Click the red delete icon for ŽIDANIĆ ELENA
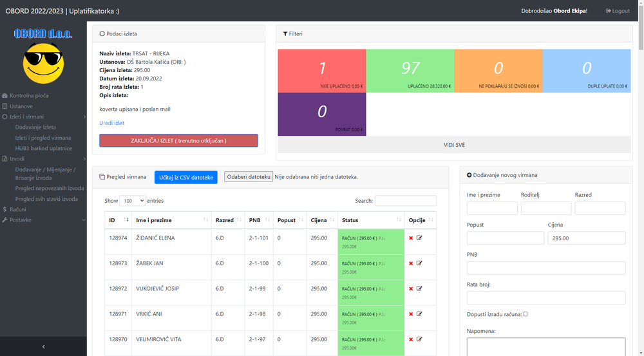Screen dimensions: 644x356 click(411, 238)
